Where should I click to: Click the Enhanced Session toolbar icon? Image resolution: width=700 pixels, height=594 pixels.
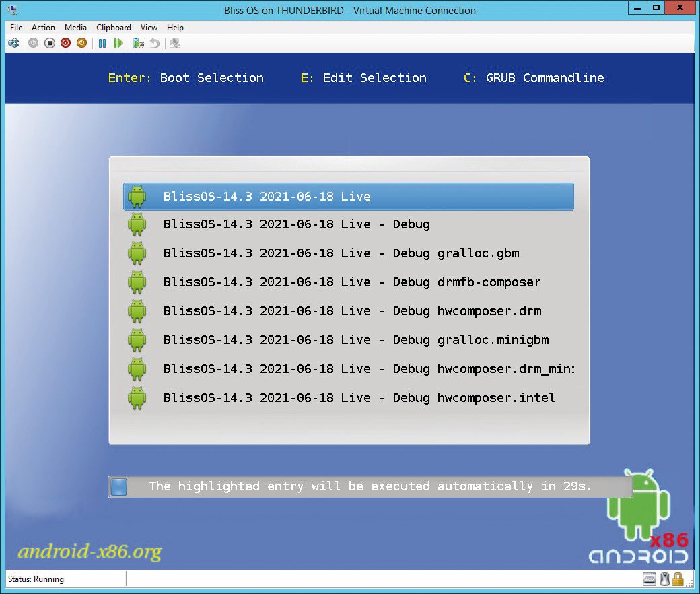175,43
